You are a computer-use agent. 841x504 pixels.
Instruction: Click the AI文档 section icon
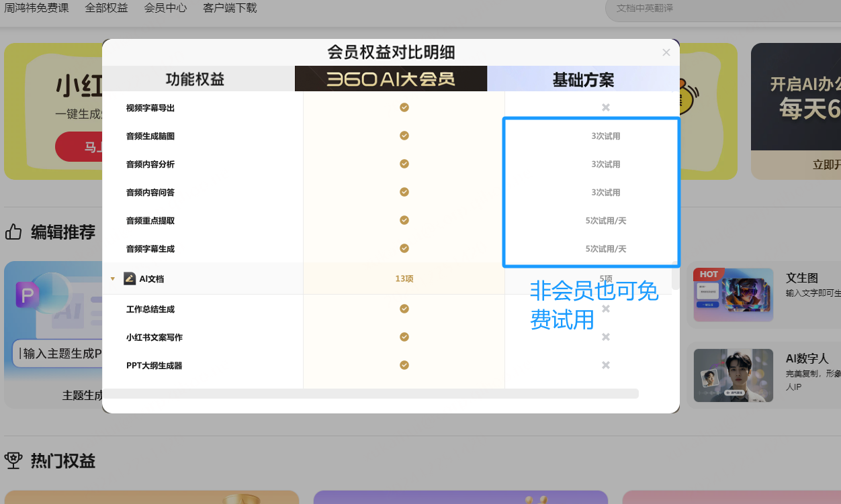tap(130, 279)
